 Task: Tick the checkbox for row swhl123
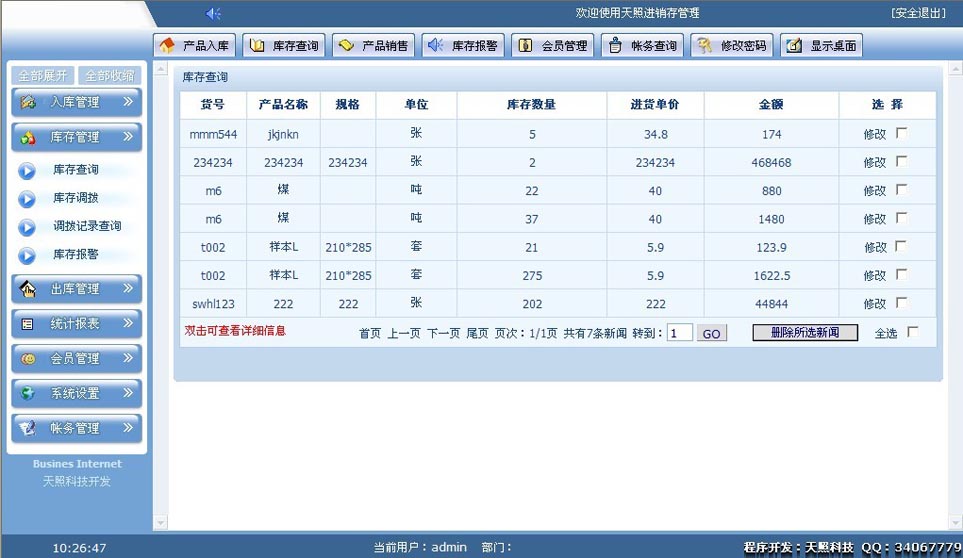click(x=902, y=302)
